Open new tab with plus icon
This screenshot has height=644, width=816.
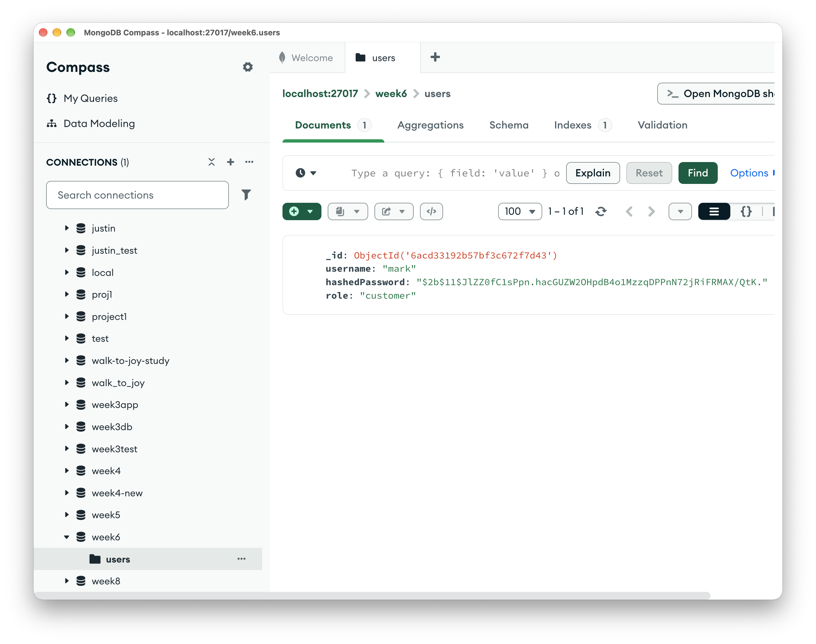coord(435,57)
